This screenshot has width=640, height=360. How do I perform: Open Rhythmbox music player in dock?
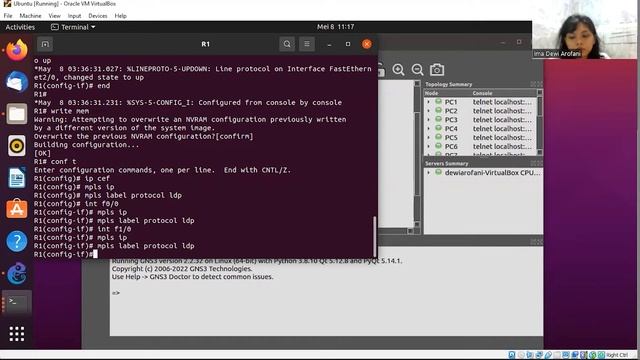tap(17, 146)
